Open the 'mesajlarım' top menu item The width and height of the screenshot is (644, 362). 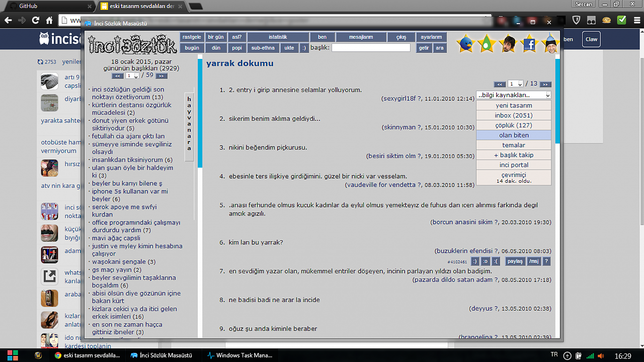361,37
